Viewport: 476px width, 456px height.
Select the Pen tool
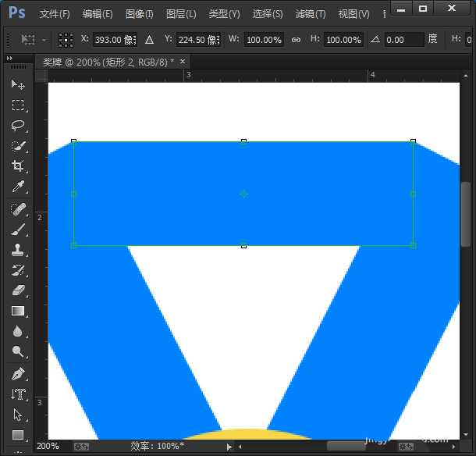(x=18, y=373)
